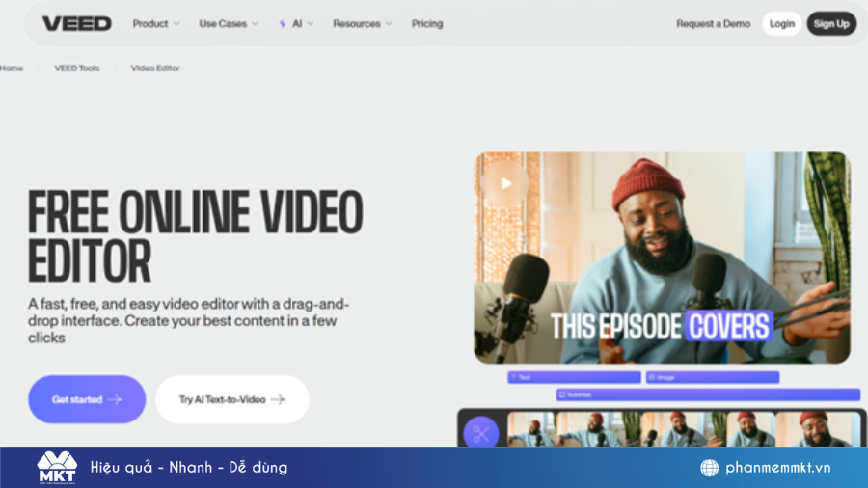Open the Use Cases dropdown
Image resolution: width=868 pixels, height=488 pixels.
(229, 24)
